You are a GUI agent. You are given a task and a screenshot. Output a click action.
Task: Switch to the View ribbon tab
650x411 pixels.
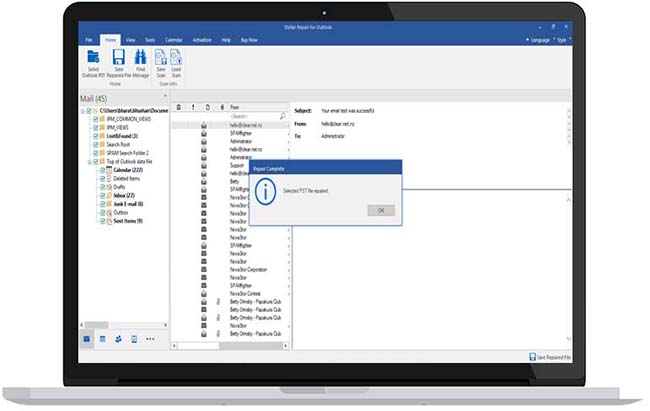pos(131,40)
